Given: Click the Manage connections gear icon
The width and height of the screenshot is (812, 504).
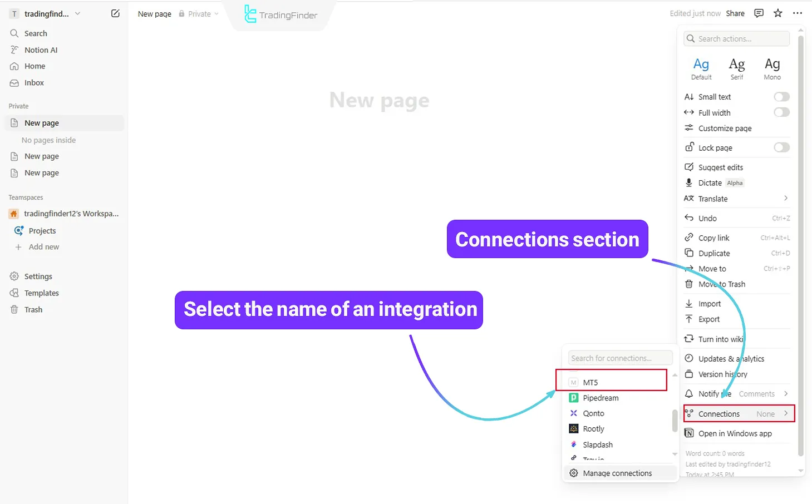Looking at the screenshot, I should [574, 473].
